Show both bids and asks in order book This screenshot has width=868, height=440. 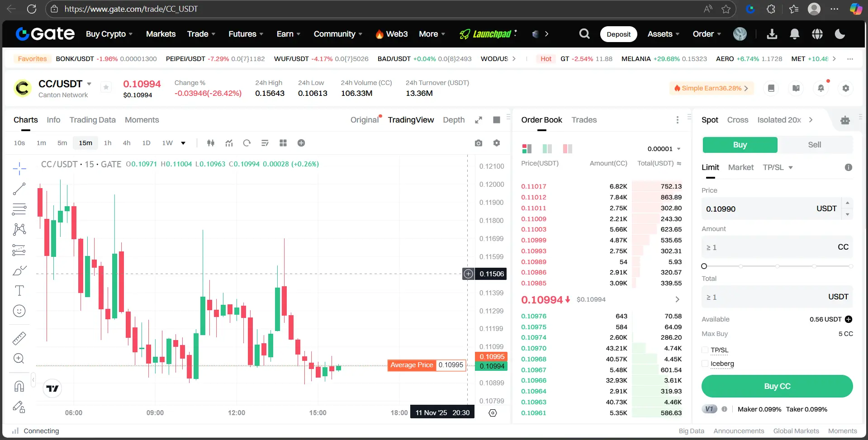[527, 149]
